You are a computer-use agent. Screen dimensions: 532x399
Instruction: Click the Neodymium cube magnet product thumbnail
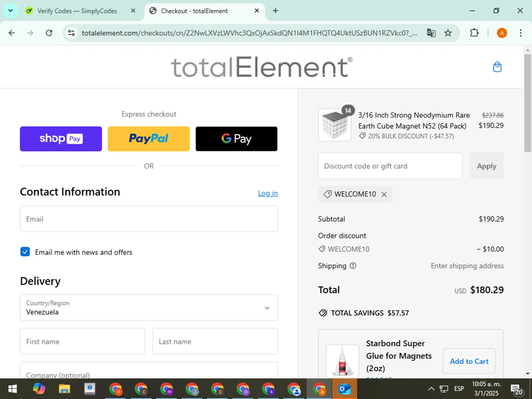(x=334, y=125)
